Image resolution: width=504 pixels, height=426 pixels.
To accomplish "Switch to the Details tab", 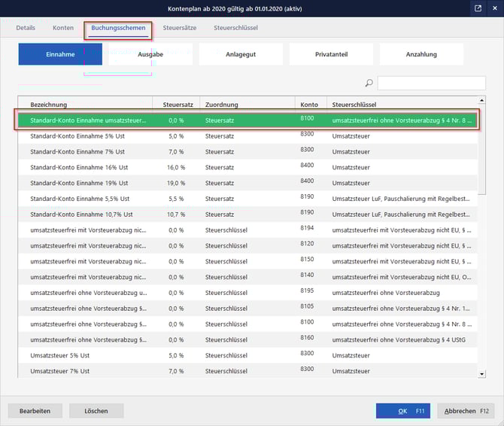I will pyautogui.click(x=26, y=28).
